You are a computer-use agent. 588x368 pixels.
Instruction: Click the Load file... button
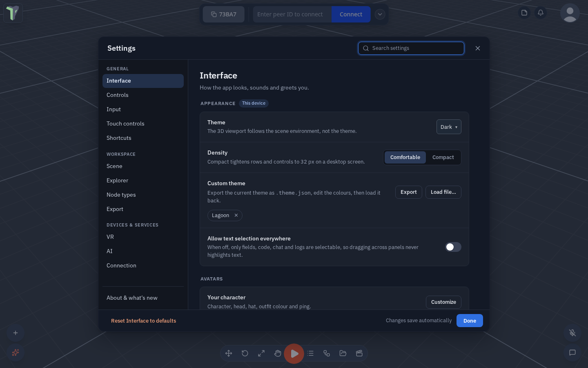tap(443, 192)
